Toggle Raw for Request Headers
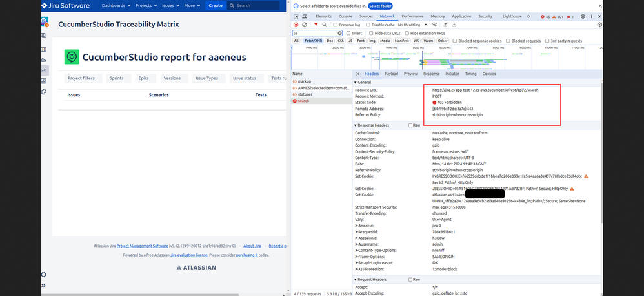644x296 pixels. coord(410,279)
